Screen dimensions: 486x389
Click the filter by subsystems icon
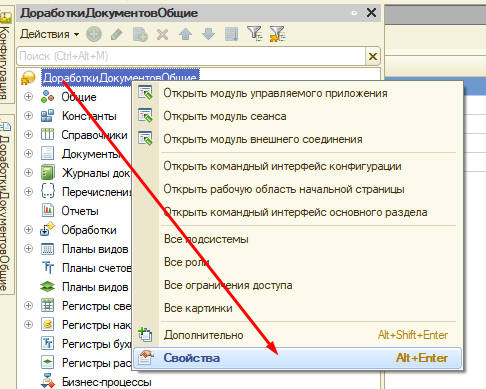coord(255,34)
